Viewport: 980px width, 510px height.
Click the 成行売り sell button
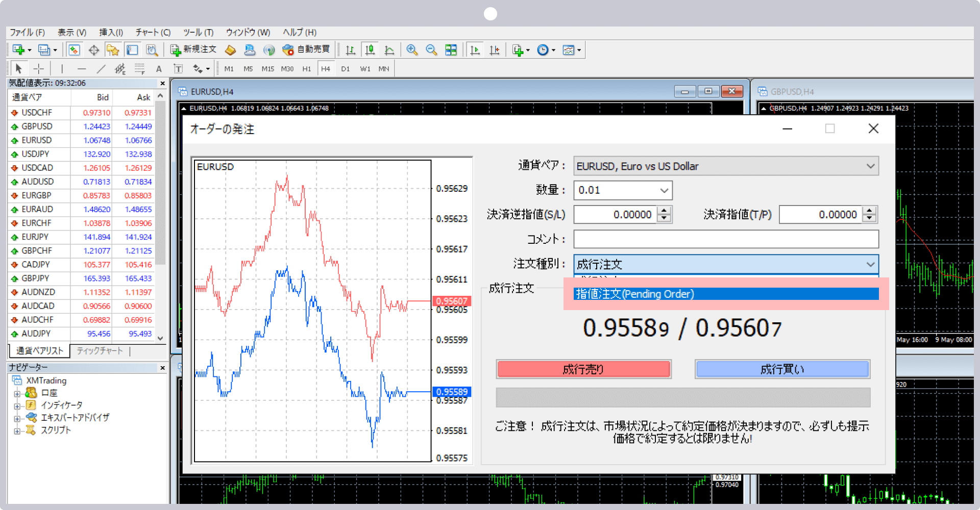tap(583, 369)
